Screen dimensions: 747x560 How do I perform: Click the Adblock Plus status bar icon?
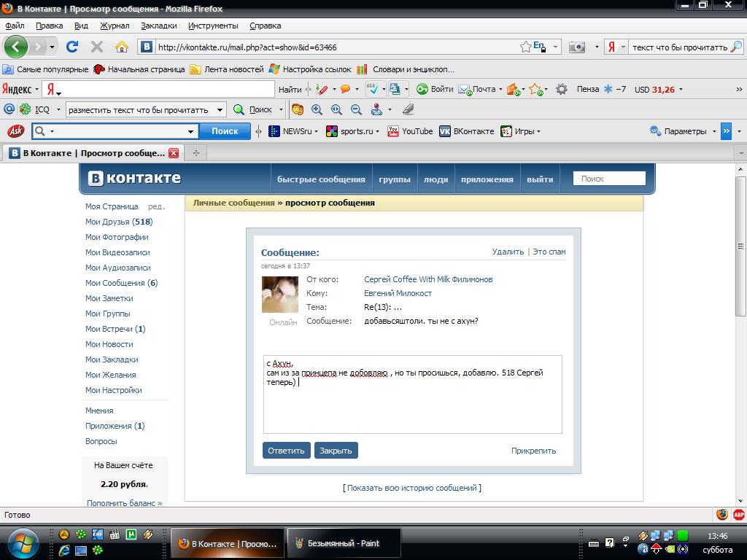(738, 515)
